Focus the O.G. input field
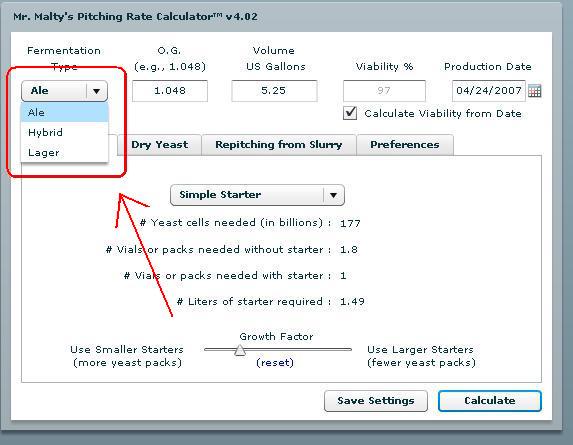Viewport: 573px width, 445px height. (x=170, y=91)
